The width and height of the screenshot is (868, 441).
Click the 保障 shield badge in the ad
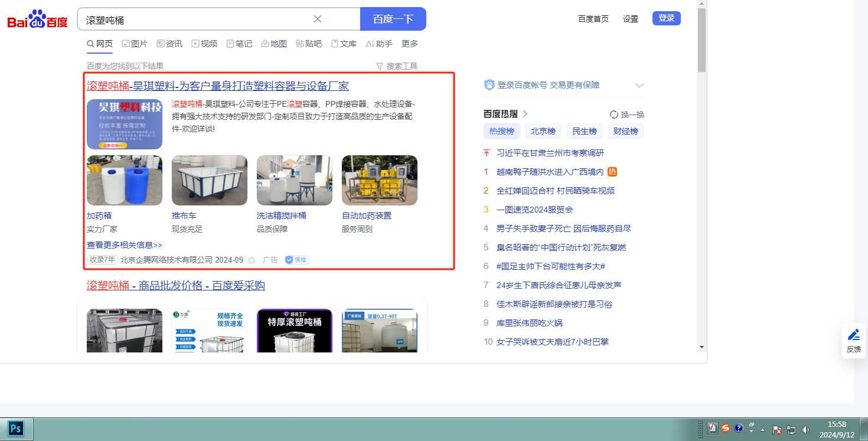pos(297,260)
